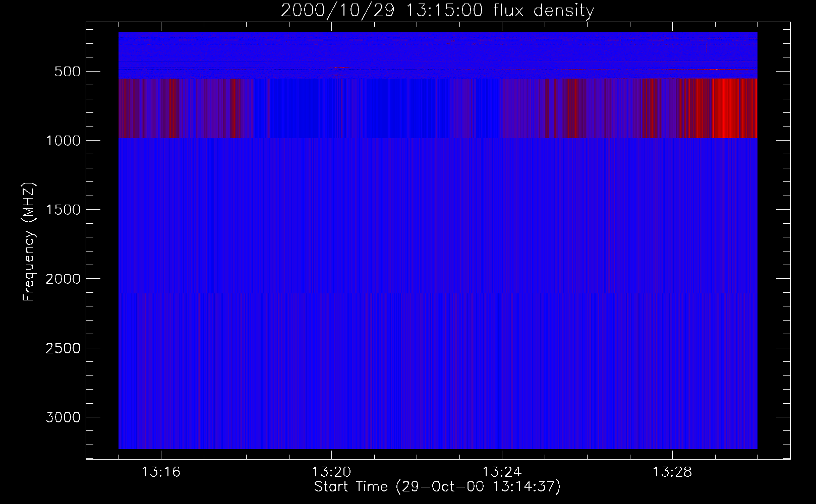Click the 500 frequency tick label
This screenshot has width=816, height=504.
[68, 72]
